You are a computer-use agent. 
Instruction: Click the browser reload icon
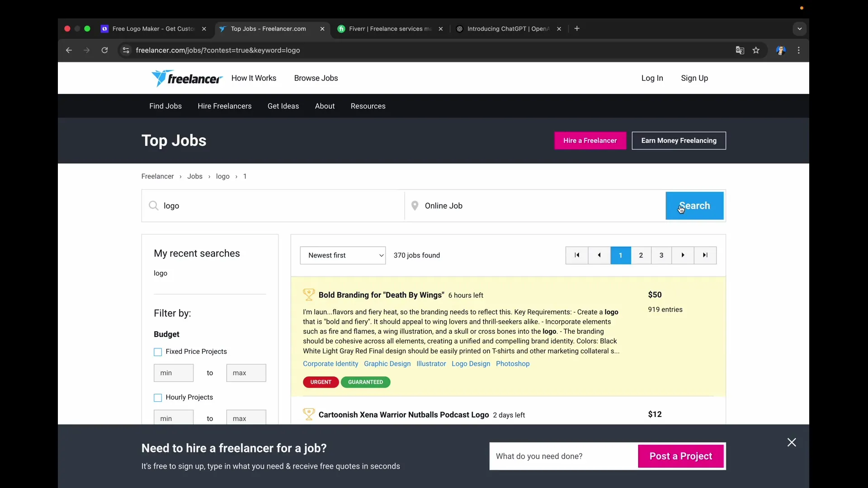coord(104,50)
